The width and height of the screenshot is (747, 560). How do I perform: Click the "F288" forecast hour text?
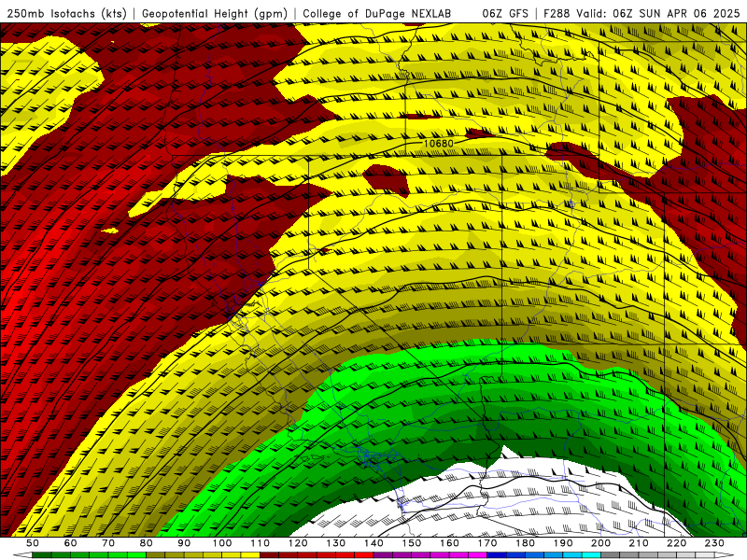557,14
